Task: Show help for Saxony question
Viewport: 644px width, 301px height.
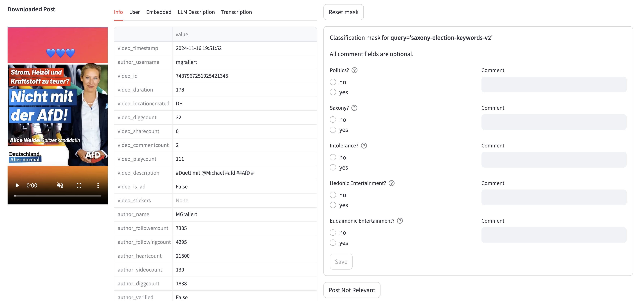Action: (x=354, y=108)
